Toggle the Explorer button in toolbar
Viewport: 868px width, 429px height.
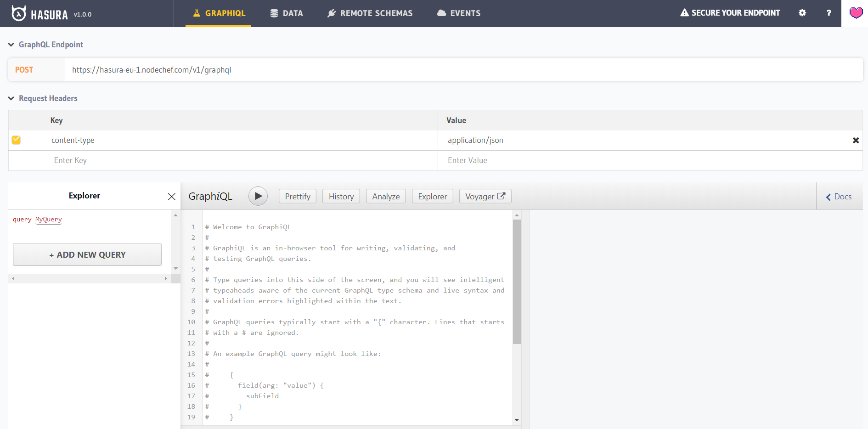point(433,196)
